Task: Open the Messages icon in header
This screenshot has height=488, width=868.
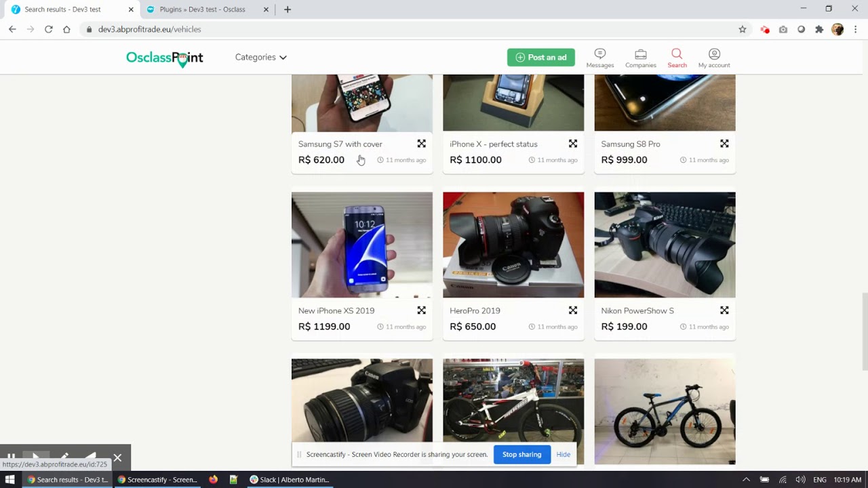Action: point(599,58)
